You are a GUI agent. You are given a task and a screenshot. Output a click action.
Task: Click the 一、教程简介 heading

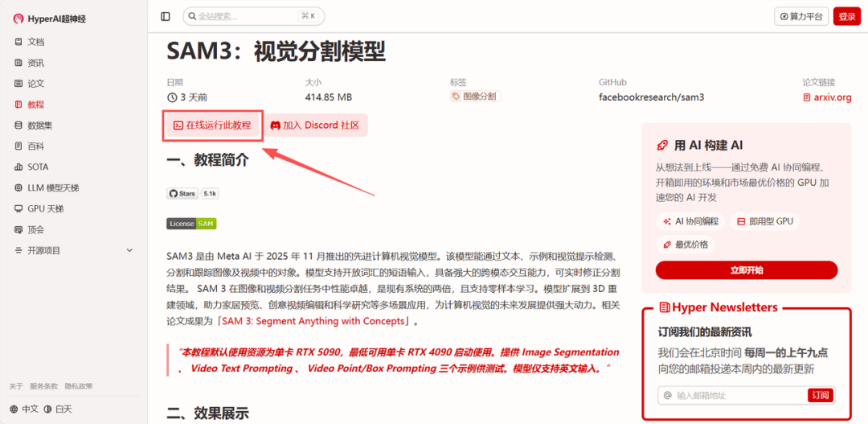click(x=207, y=161)
